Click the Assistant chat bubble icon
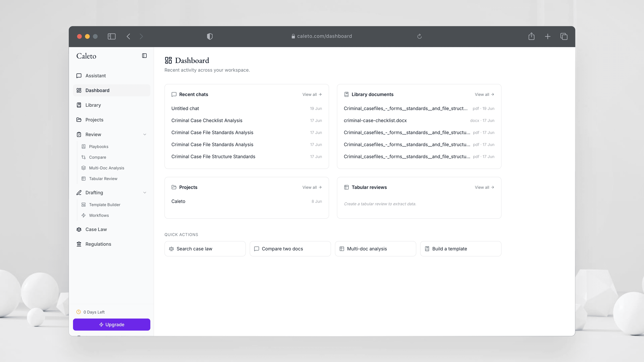The width and height of the screenshot is (644, 362). point(79,76)
